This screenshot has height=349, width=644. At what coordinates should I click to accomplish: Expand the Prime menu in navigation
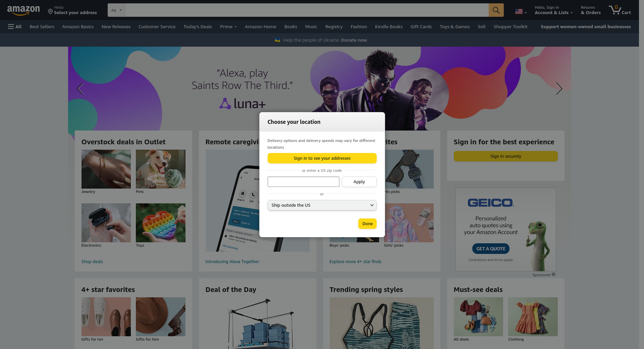228,27
